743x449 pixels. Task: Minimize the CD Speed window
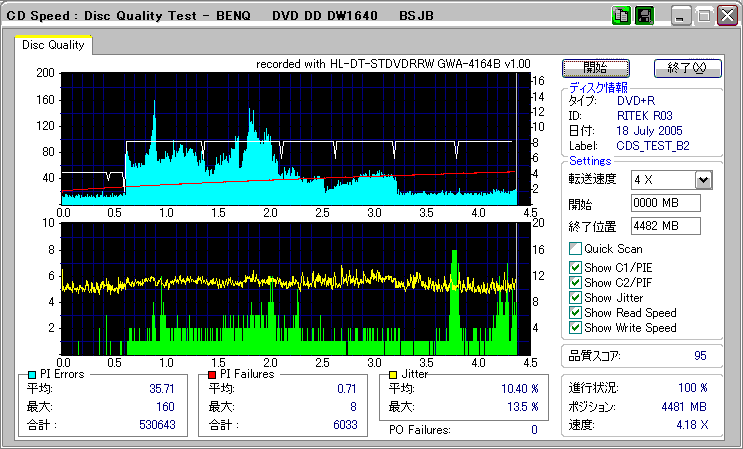[681, 16]
